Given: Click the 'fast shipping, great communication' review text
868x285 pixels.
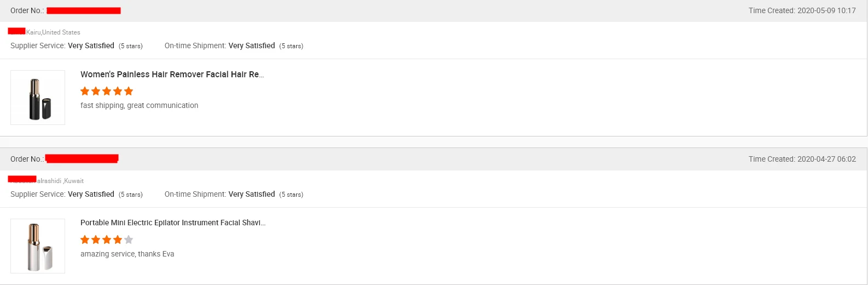Looking at the screenshot, I should coord(139,106).
